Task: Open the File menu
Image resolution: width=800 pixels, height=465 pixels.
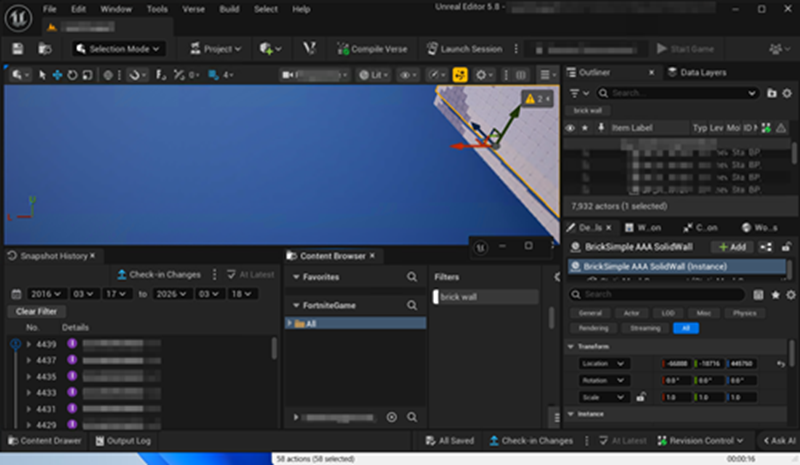Action: coord(49,9)
